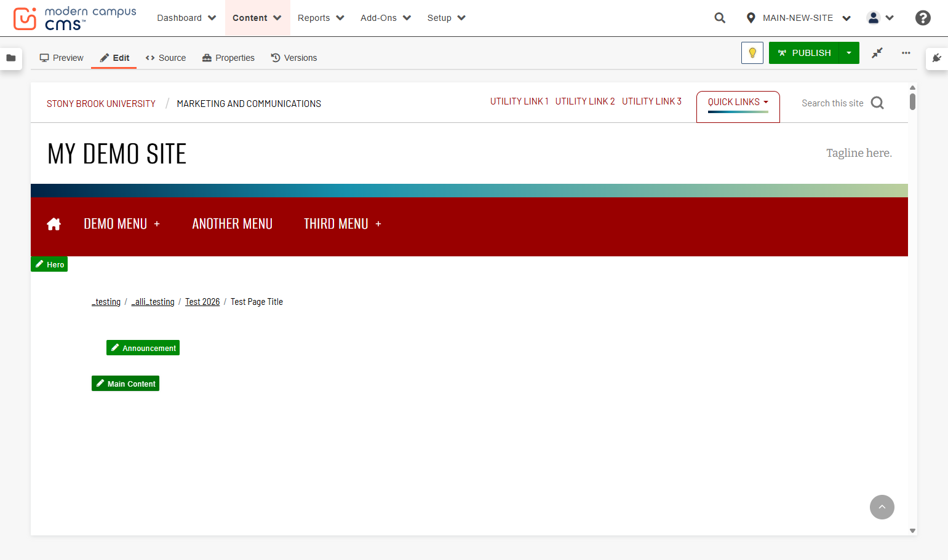Open the Reports menu
Viewport: 948px width, 560px height.
point(321,18)
